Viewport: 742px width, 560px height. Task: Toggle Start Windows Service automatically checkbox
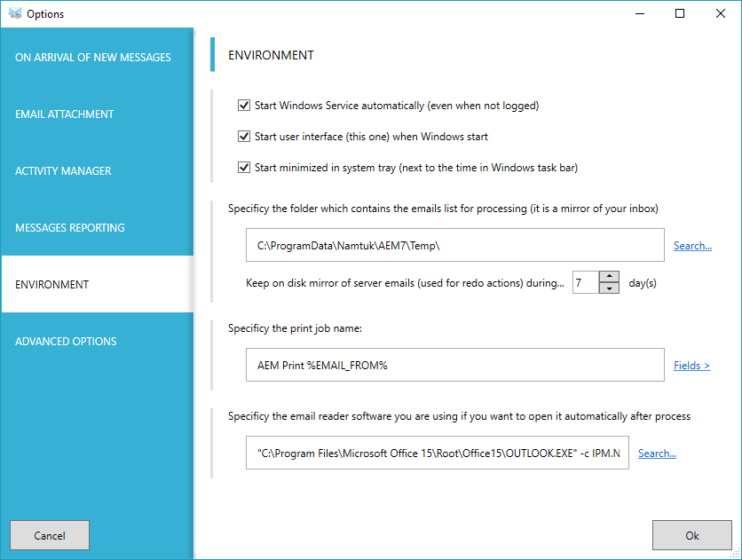pos(244,105)
